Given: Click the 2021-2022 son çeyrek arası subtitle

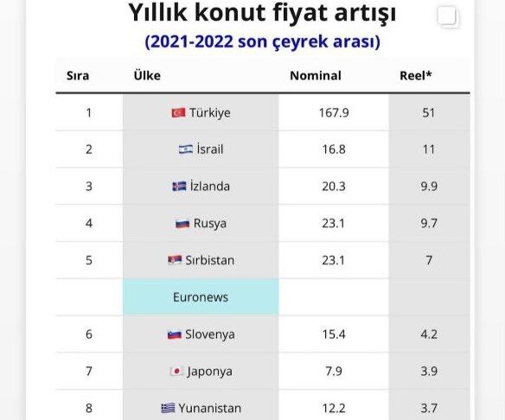Looking at the screenshot, I should coord(263,41).
